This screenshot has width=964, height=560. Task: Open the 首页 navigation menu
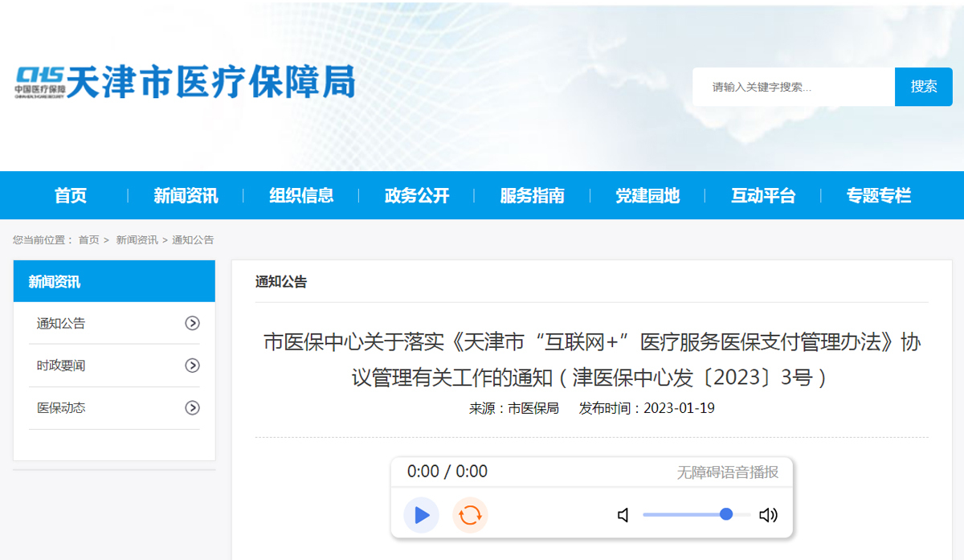pos(71,195)
